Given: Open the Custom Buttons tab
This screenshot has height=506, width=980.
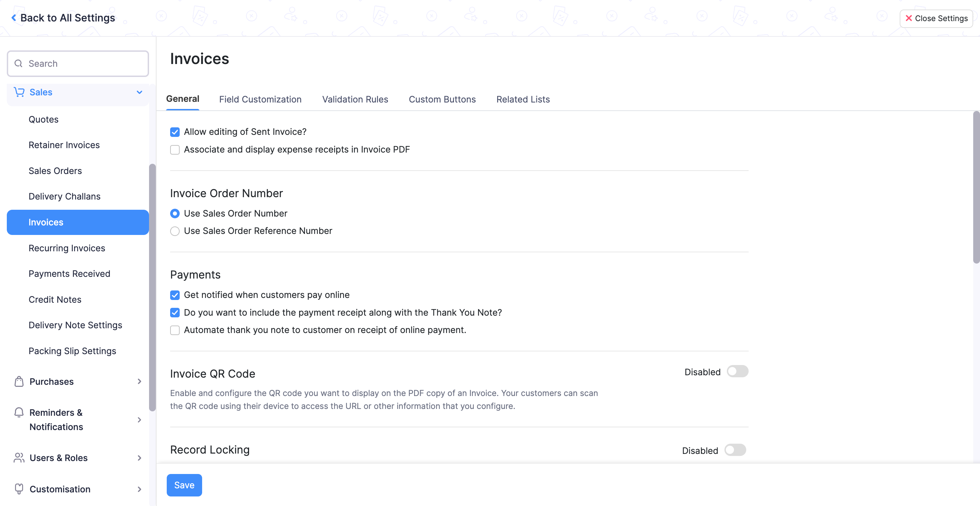Looking at the screenshot, I should pyautogui.click(x=442, y=99).
